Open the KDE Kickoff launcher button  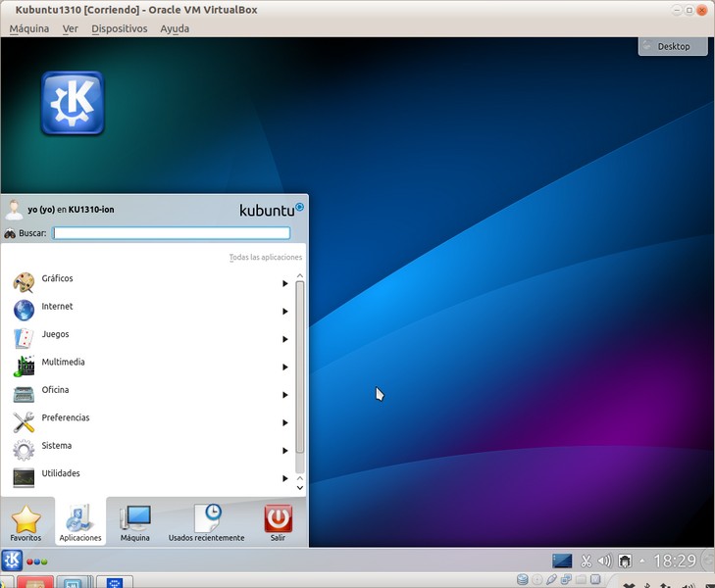12,561
